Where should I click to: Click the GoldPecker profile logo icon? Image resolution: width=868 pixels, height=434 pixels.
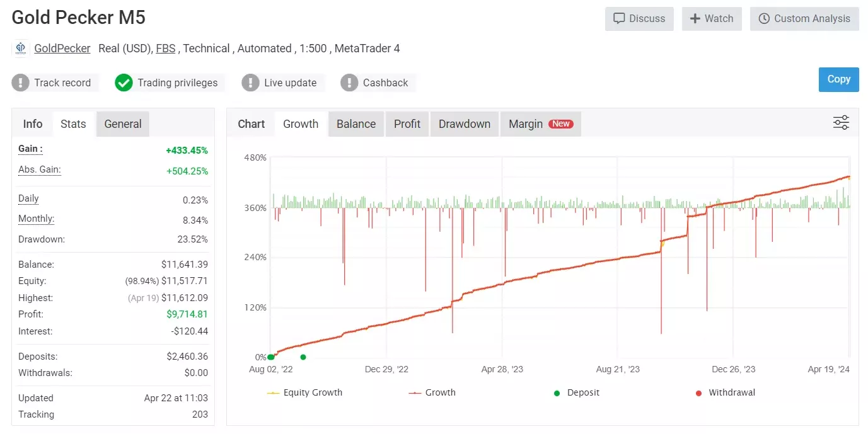[21, 49]
